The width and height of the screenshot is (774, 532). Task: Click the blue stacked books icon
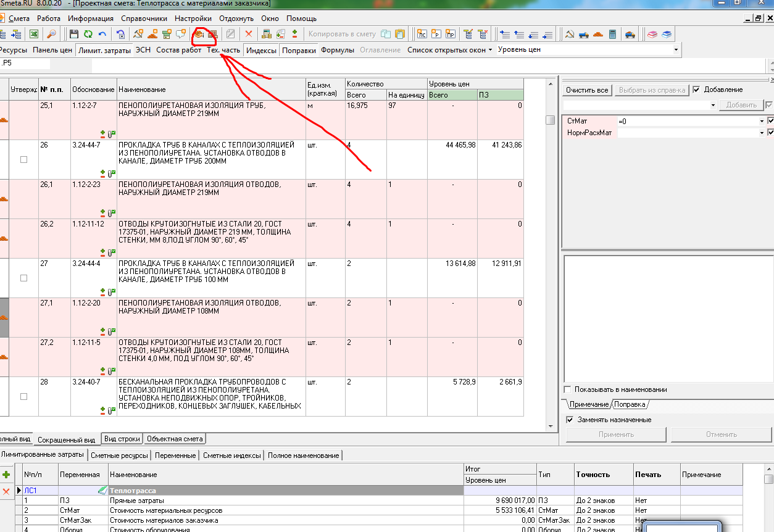(x=667, y=34)
